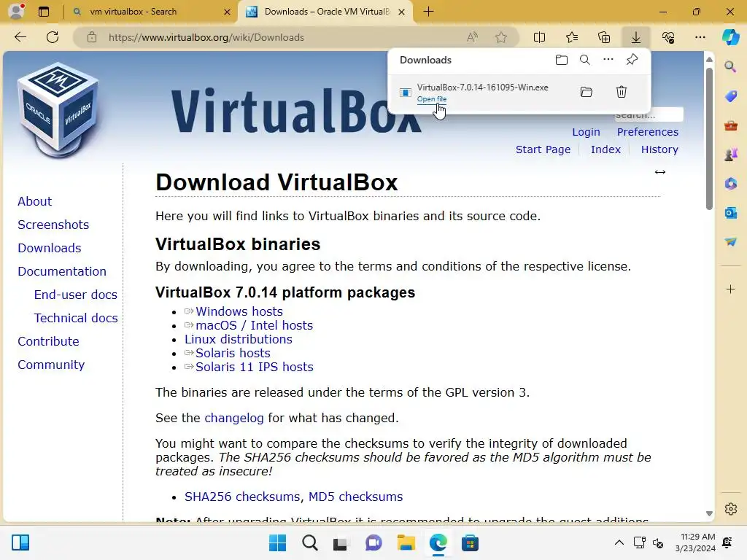Open the Drop paper plane sidebar icon
The width and height of the screenshot is (747, 560).
(730, 242)
